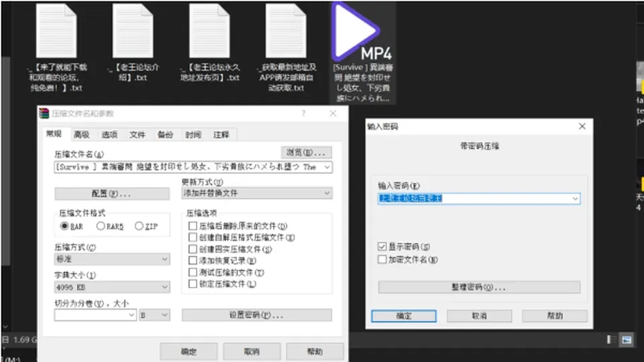
Task: Open the 选项 tab
Action: (109, 135)
